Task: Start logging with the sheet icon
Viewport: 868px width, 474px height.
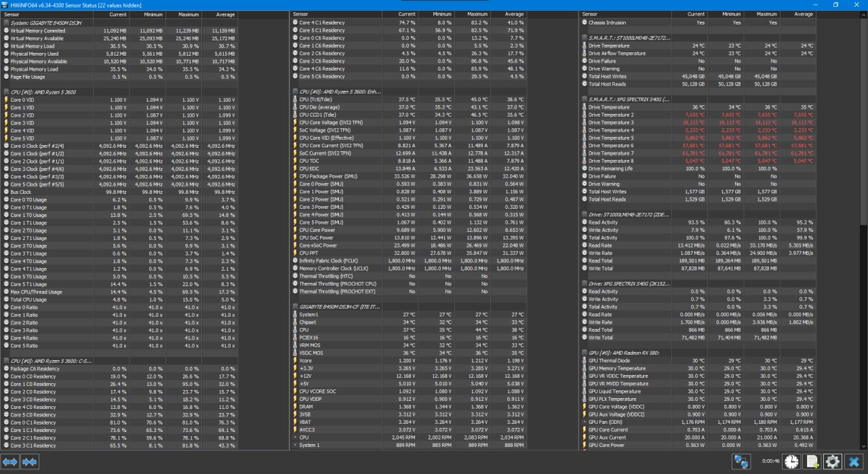Action: tap(812, 462)
